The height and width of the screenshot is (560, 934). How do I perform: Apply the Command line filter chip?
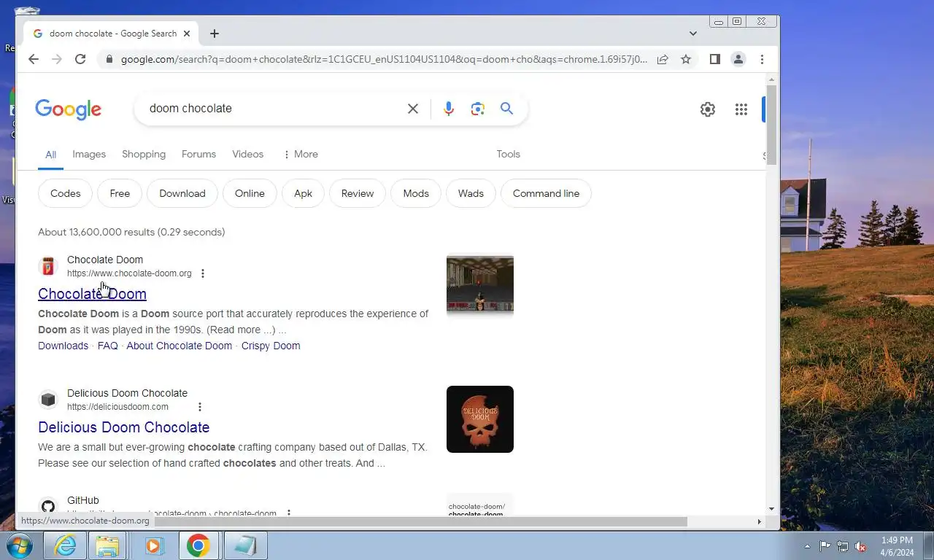[x=546, y=193]
